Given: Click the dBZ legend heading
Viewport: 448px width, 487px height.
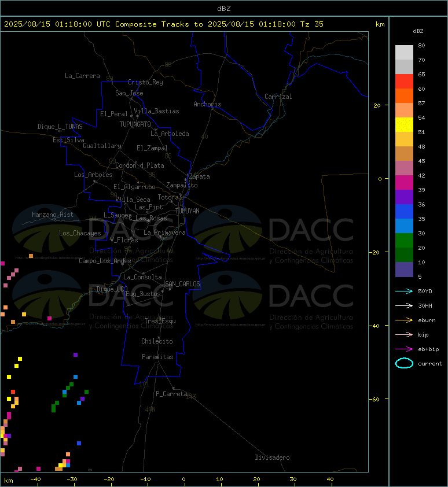Looking at the screenshot, I should (418, 31).
